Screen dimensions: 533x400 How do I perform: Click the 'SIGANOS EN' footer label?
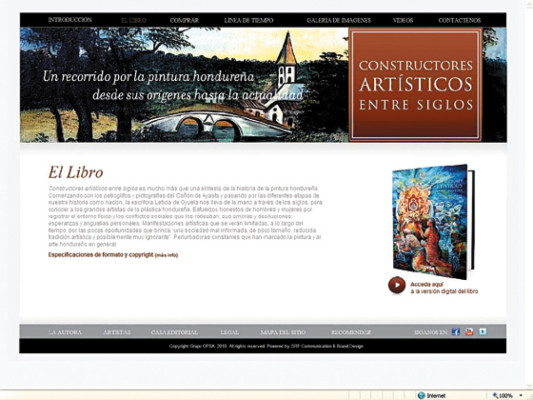click(x=431, y=332)
